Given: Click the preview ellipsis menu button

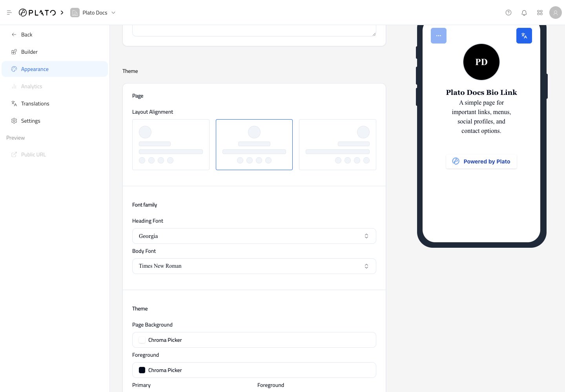Looking at the screenshot, I should coord(439,36).
